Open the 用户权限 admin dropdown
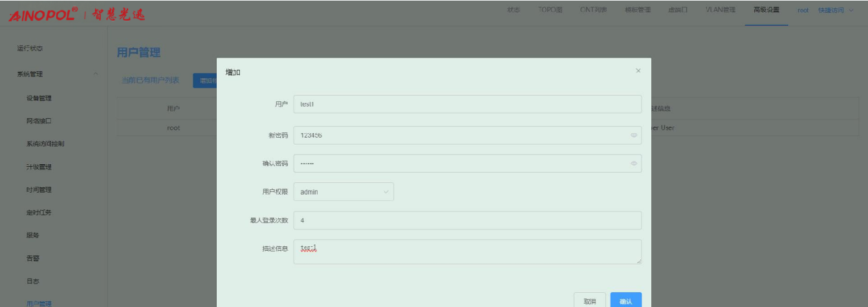Image resolution: width=868 pixels, height=307 pixels. [x=343, y=192]
